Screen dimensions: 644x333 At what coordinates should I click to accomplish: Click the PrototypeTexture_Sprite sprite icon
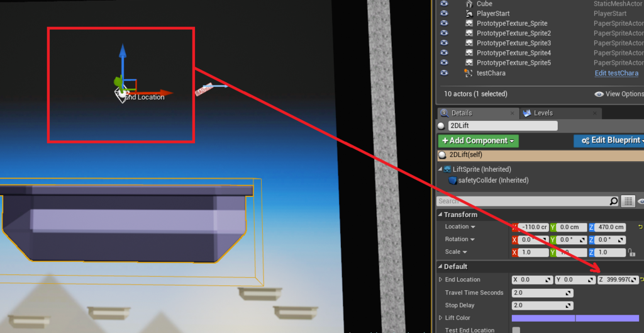coord(469,23)
